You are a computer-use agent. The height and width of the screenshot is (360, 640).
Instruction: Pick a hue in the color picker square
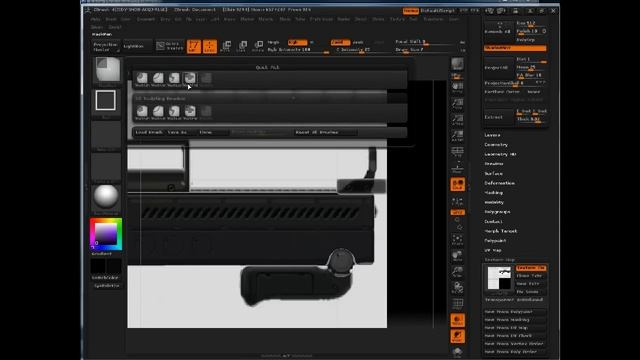click(x=106, y=234)
